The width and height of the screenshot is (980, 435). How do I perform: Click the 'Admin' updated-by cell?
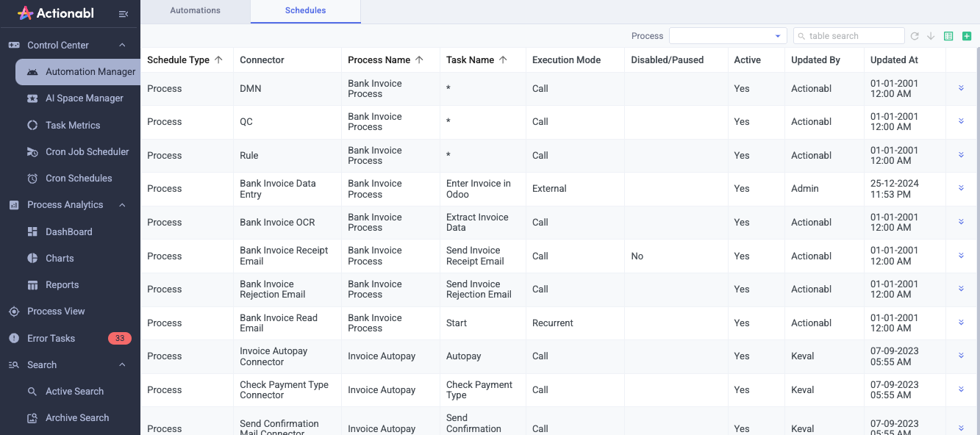824,189
